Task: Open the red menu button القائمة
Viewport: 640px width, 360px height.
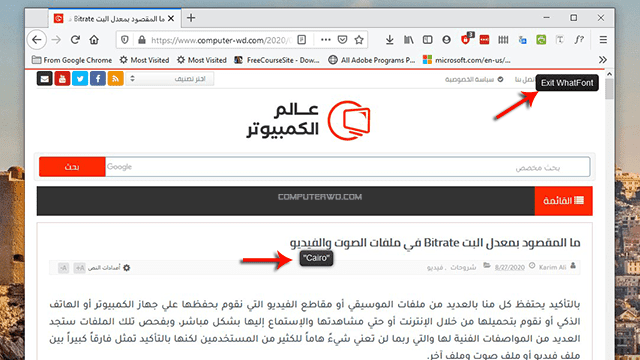Action: pyautogui.click(x=563, y=201)
